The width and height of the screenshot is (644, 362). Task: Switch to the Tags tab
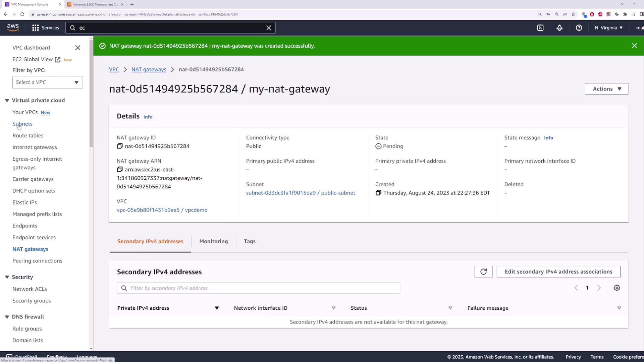click(x=250, y=241)
